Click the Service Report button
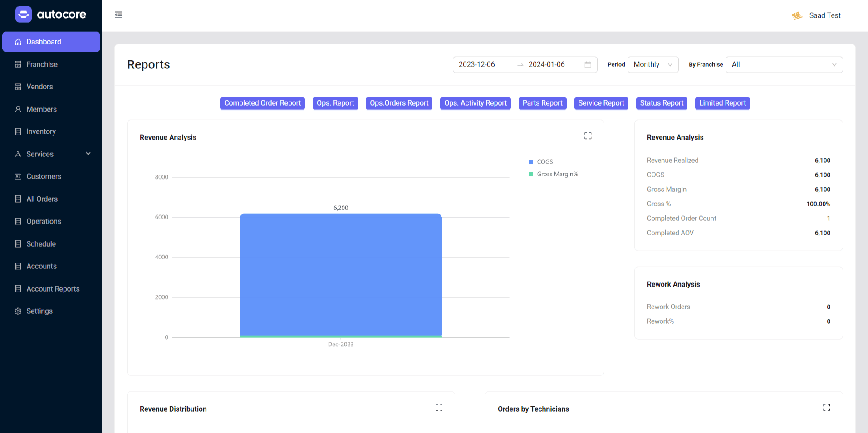 (601, 103)
